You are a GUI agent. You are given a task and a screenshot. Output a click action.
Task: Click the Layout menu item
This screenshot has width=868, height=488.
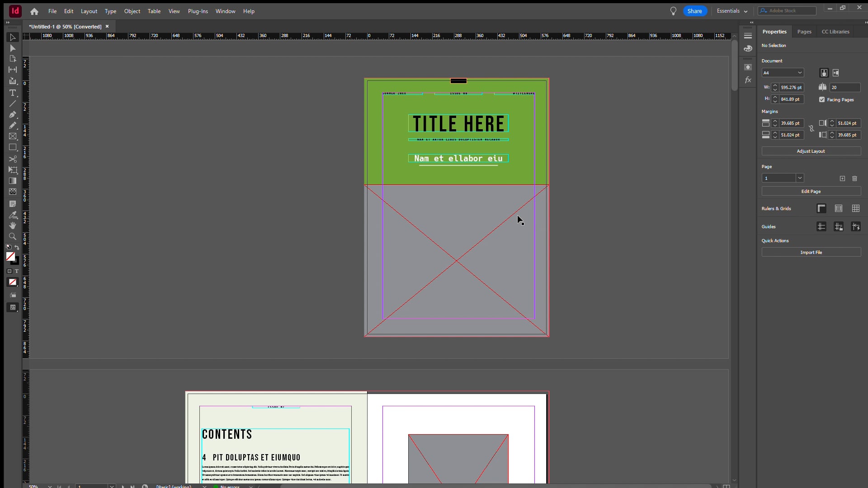coord(89,11)
